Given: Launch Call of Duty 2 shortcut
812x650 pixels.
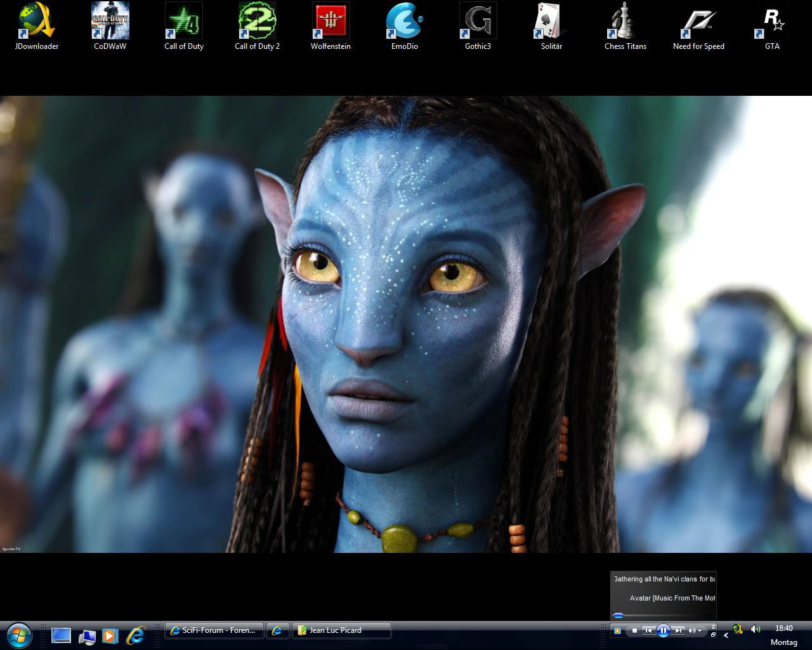Looking at the screenshot, I should coord(257,22).
